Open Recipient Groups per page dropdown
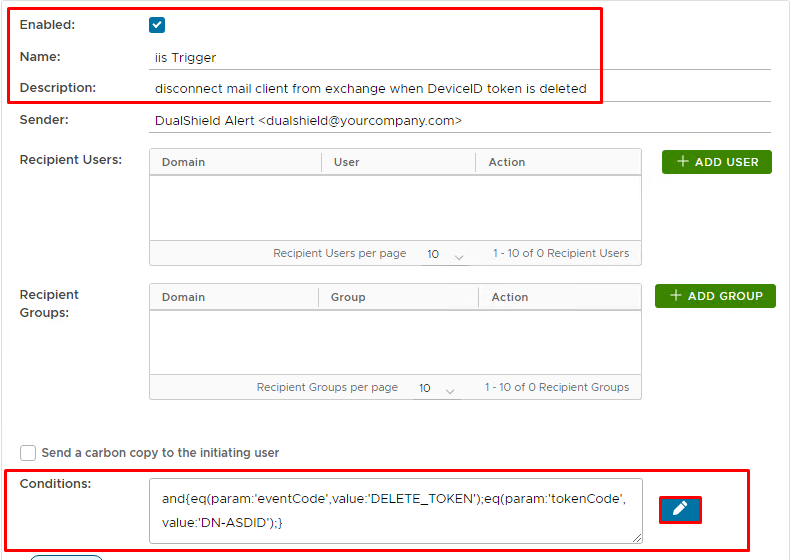Screen dimensions: 798x560 pyautogui.click(x=437, y=388)
